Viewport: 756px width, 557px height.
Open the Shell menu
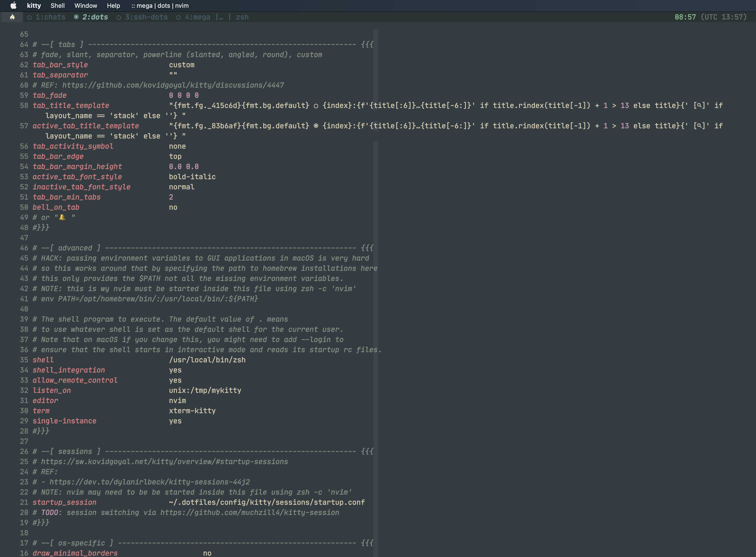coord(57,5)
